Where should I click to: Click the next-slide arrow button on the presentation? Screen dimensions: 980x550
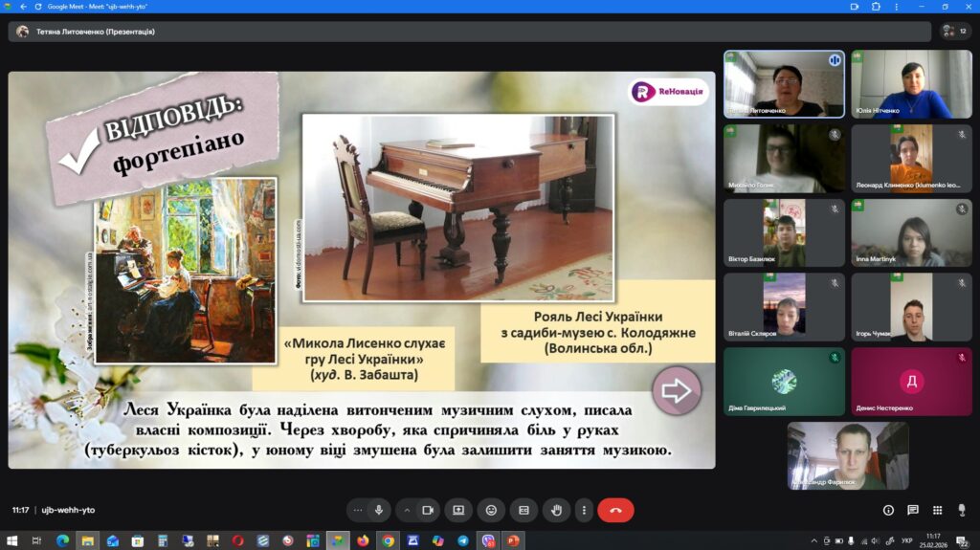(x=676, y=390)
